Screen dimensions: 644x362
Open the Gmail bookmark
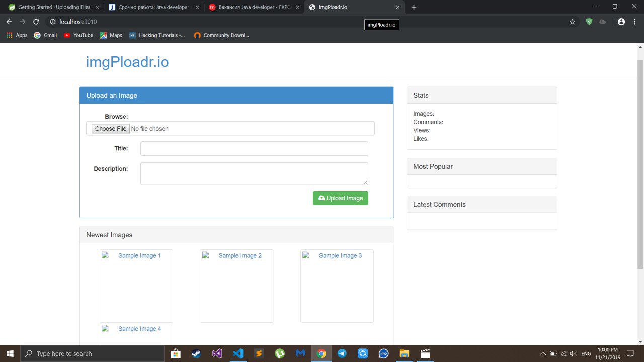click(x=45, y=35)
